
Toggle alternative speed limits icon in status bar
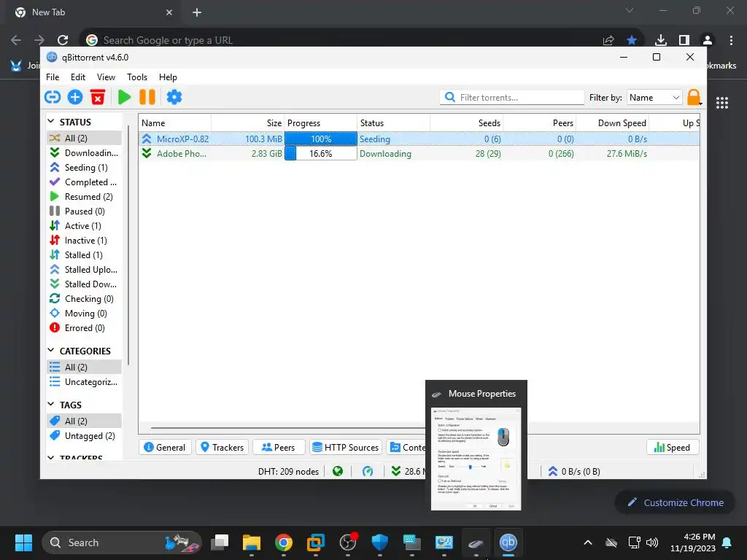tap(368, 472)
